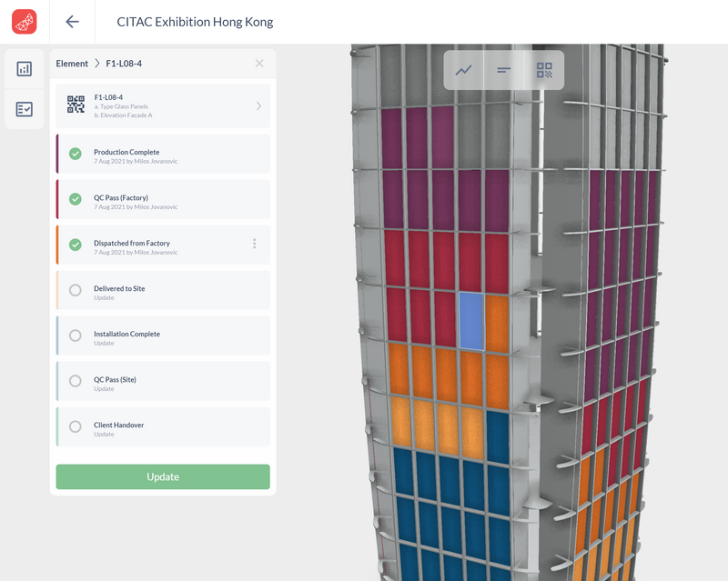The height and width of the screenshot is (581, 728).
Task: Open the filter lines icon in 3D toolbar
Action: (x=504, y=70)
